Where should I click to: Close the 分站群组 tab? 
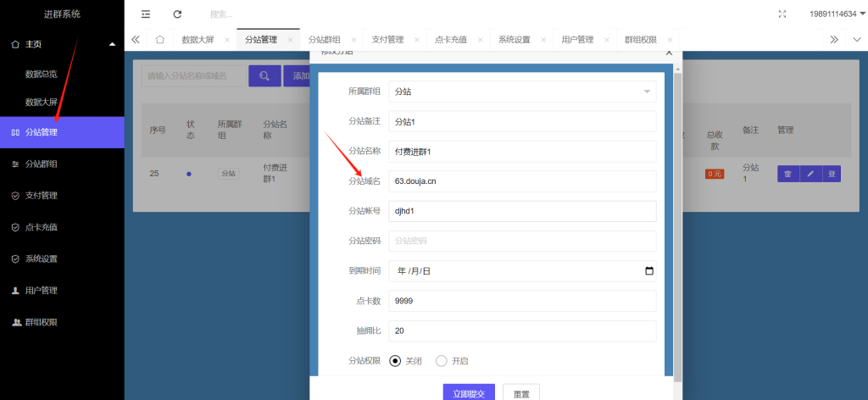coord(353,40)
